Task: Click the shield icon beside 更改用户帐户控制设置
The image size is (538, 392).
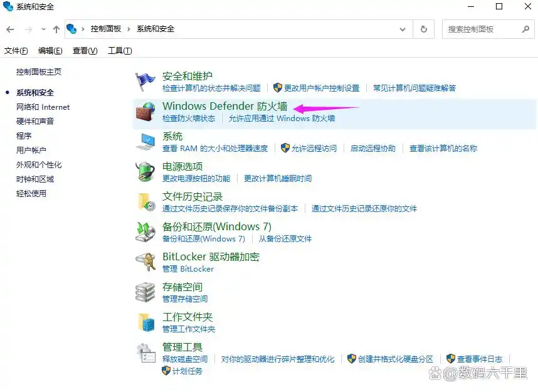Action: (x=277, y=88)
